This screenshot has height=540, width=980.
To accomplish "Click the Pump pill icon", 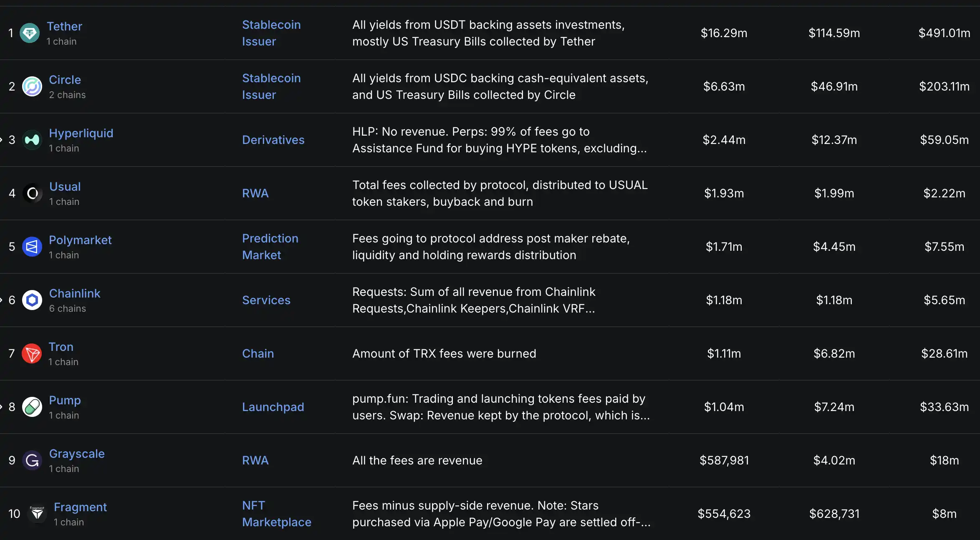I will [x=32, y=406].
